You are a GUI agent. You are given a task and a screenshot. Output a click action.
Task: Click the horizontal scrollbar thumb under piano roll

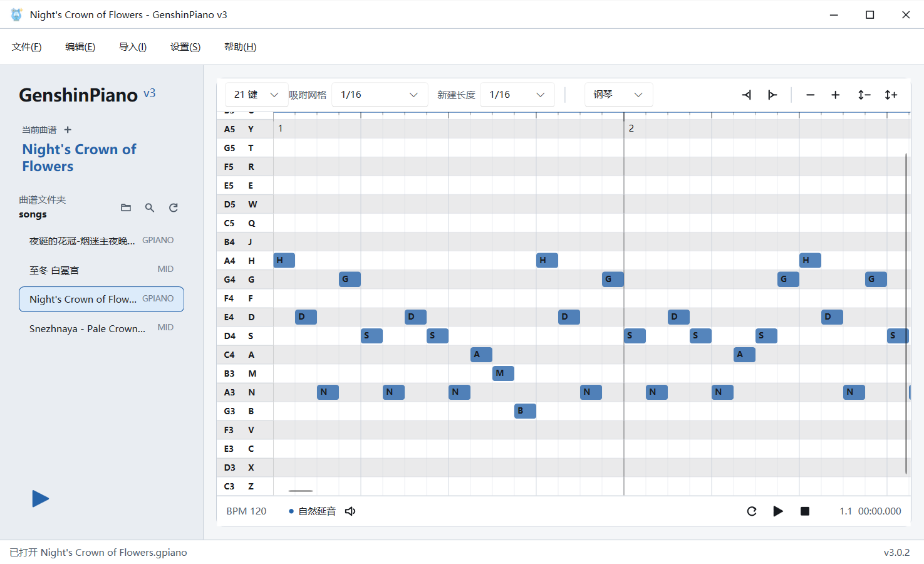click(x=301, y=491)
